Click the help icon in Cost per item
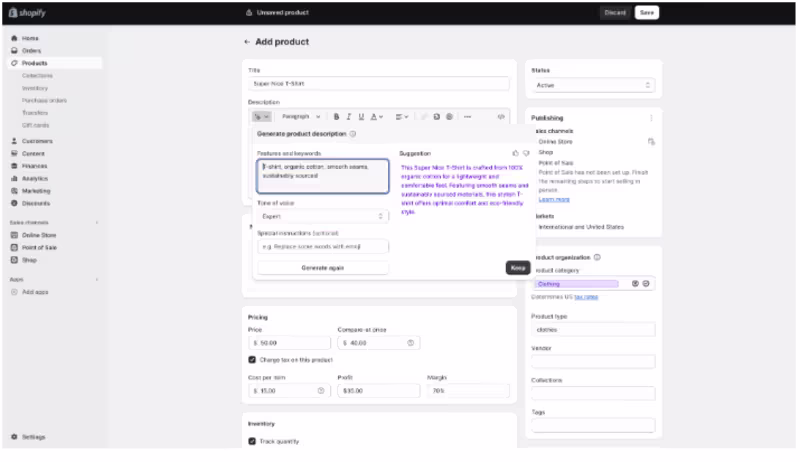Screen dimensions: 800x462 (321, 391)
